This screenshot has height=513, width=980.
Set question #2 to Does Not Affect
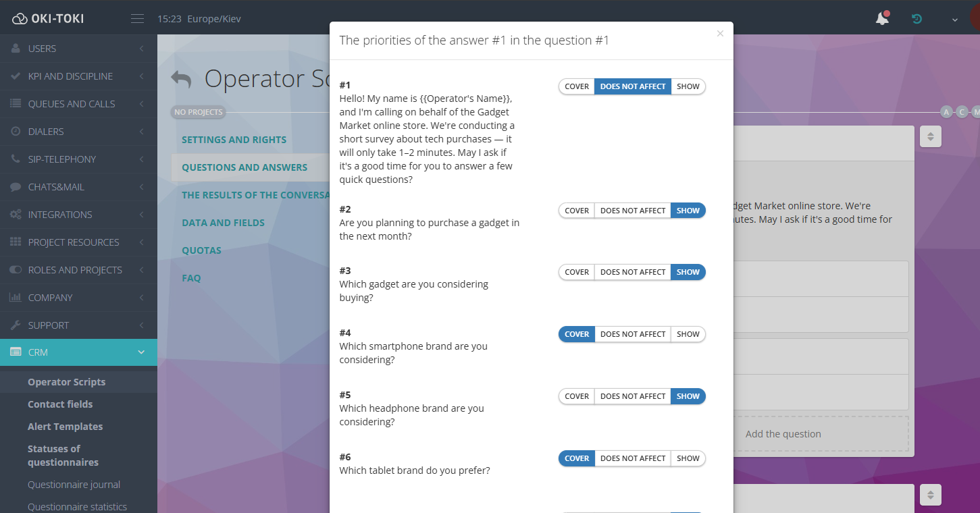click(x=633, y=211)
